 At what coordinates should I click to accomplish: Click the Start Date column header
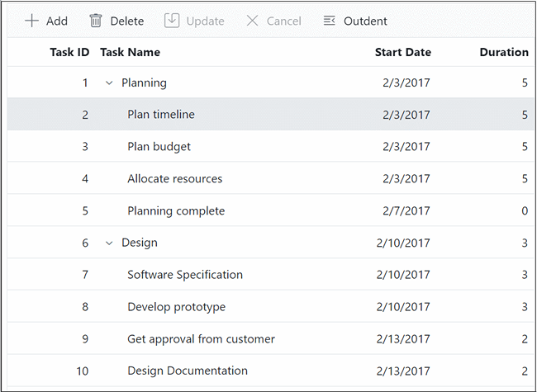(x=402, y=52)
